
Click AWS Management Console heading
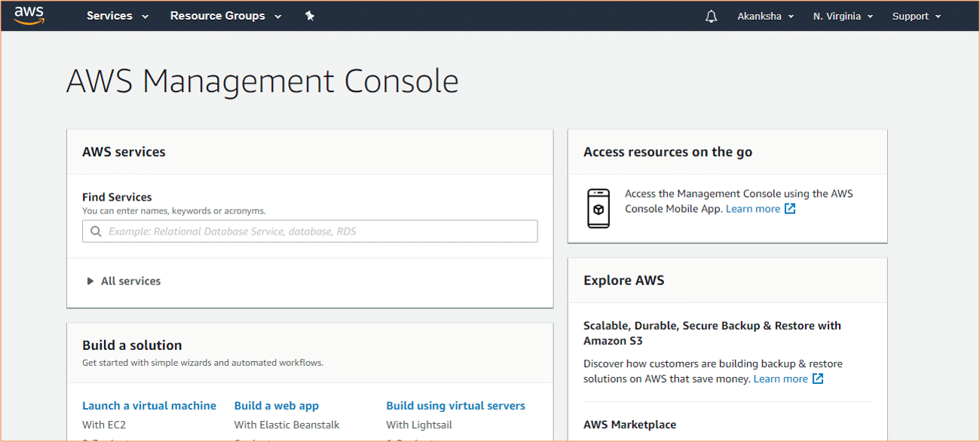pyautogui.click(x=262, y=81)
